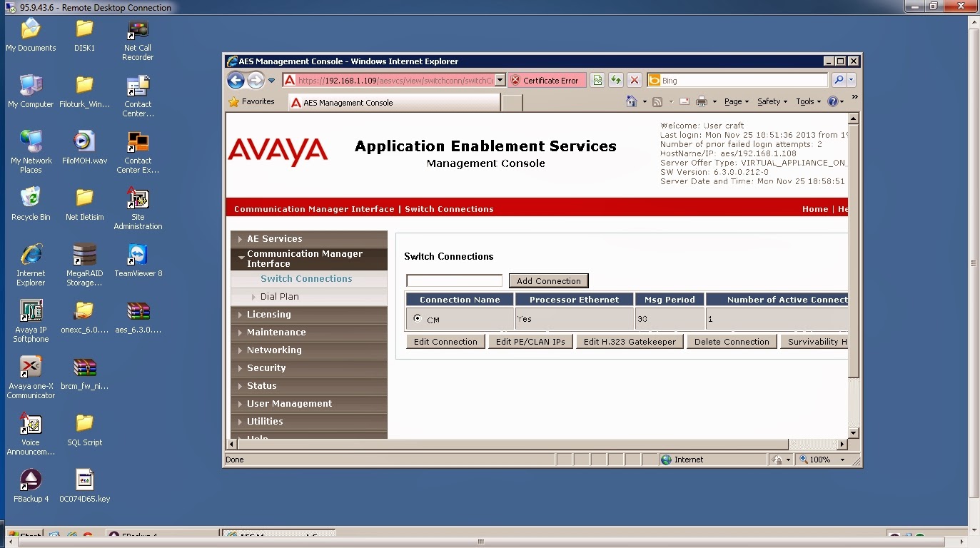Image resolution: width=980 pixels, height=548 pixels.
Task: Click the Edit H.323 Gatekeeper button
Action: [630, 342]
